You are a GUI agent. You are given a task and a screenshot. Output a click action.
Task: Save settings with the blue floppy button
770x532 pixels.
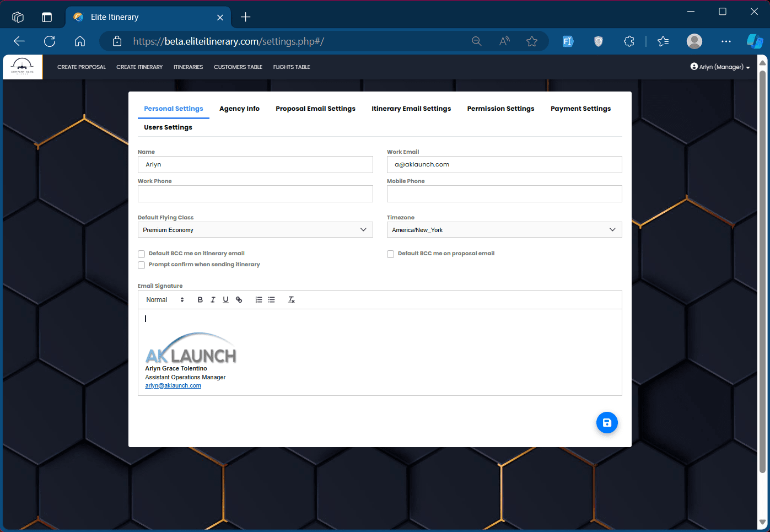click(607, 423)
